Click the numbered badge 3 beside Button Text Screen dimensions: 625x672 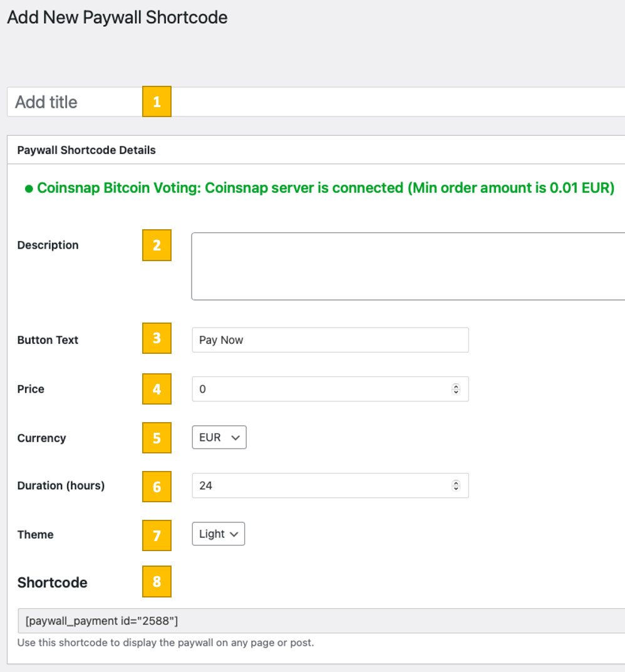157,338
